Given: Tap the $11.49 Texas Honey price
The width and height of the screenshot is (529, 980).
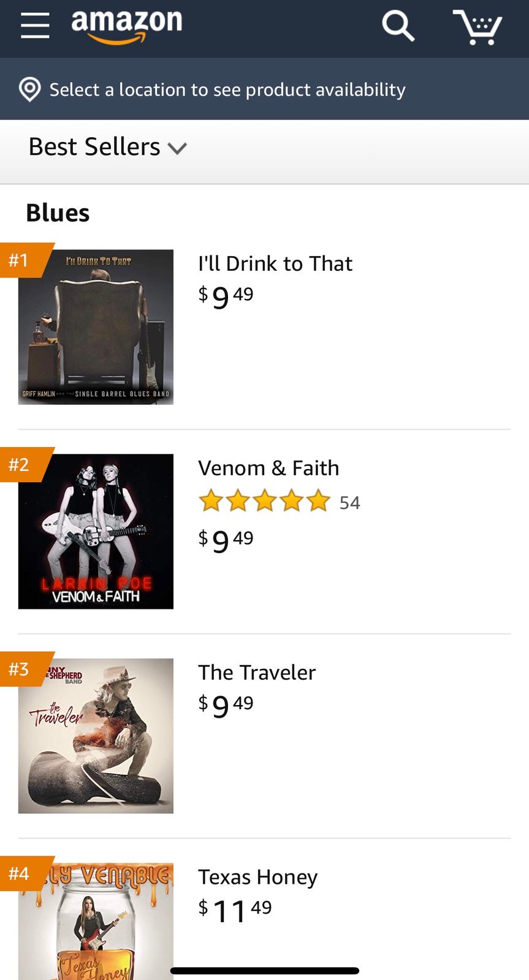Looking at the screenshot, I should 235,910.
